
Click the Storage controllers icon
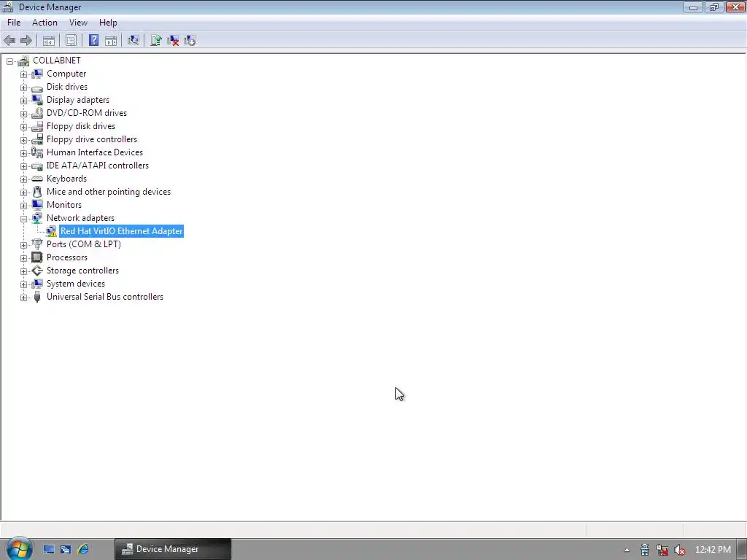pos(37,271)
